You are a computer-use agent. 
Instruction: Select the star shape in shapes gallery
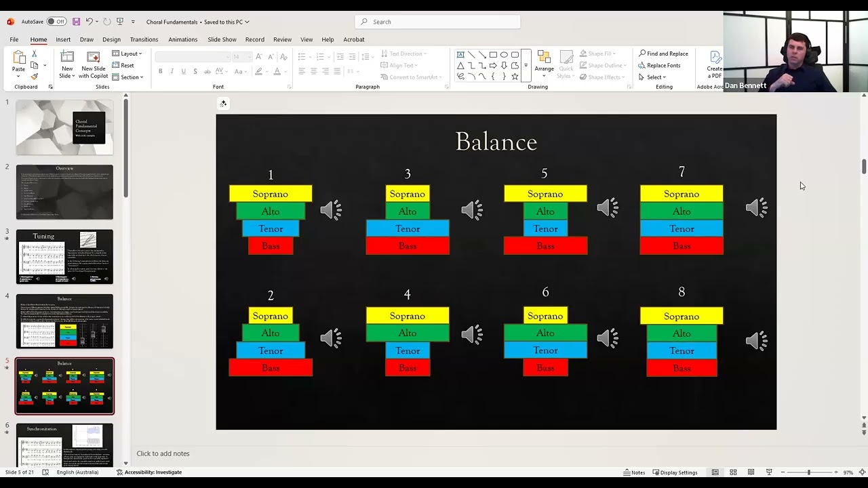click(x=515, y=77)
